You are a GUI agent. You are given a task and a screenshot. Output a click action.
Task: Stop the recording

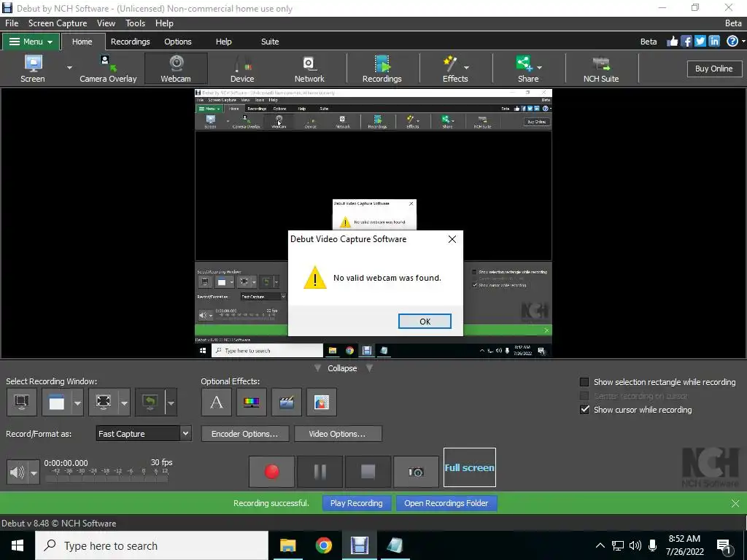(x=368, y=472)
